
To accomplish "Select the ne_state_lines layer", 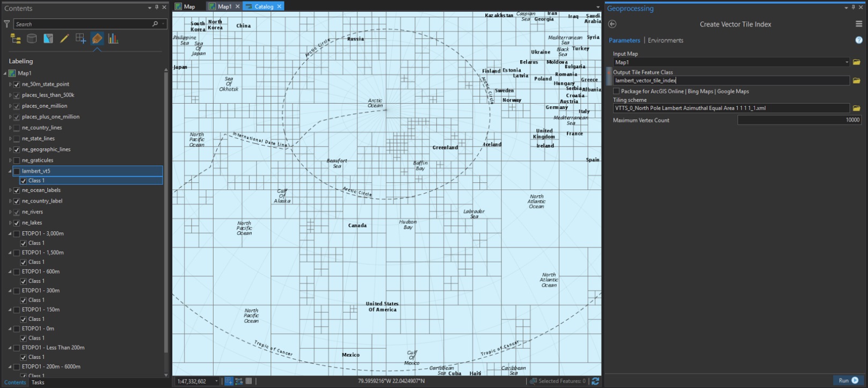I will pos(38,138).
